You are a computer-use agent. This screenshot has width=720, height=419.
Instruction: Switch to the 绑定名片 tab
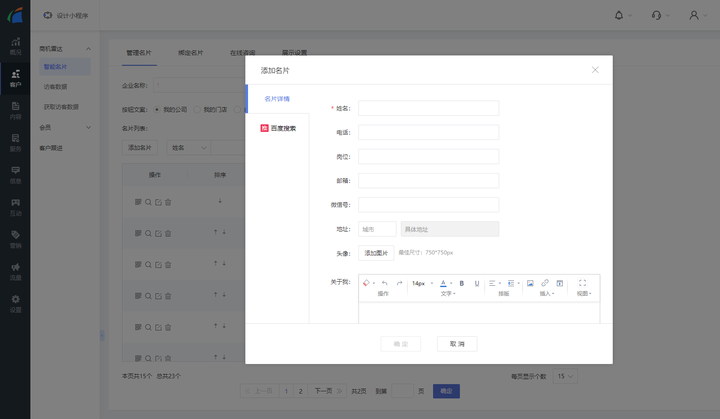click(x=191, y=53)
